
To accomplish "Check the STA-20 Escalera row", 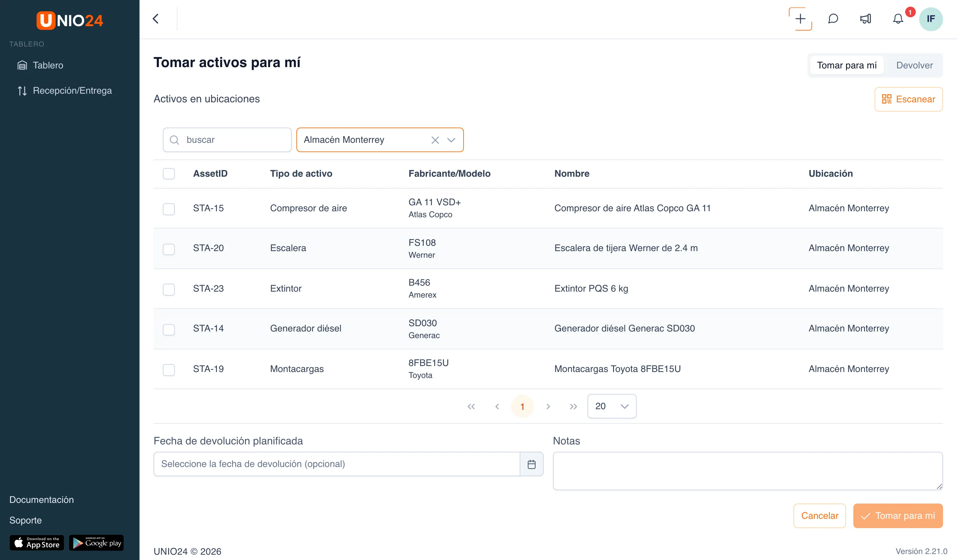I will coord(168,249).
